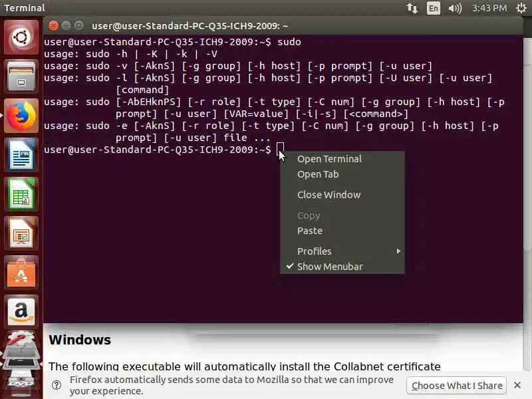Image resolution: width=532 pixels, height=399 pixels.
Task: Click the question mark icon in Firefox notification
Action: click(x=57, y=385)
